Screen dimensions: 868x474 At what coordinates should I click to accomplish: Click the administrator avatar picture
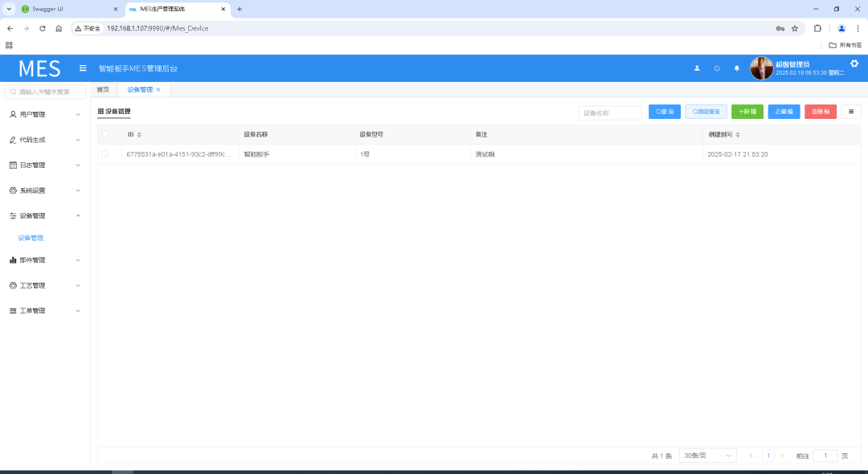[761, 68]
